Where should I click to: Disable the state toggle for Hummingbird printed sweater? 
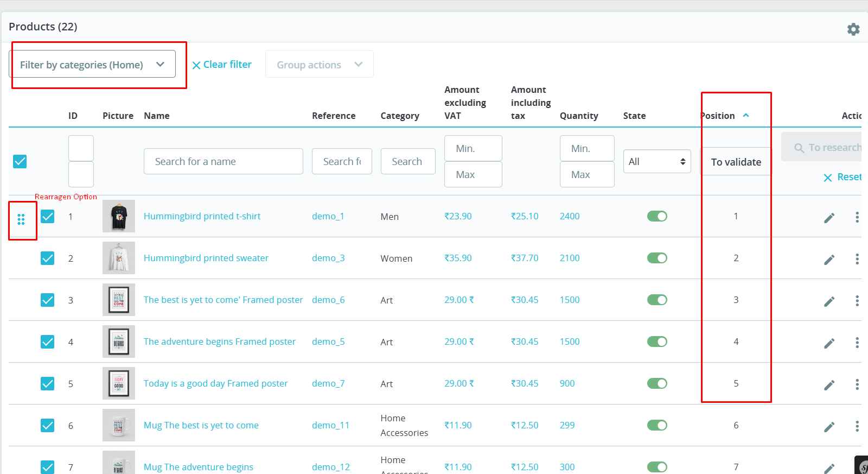pos(657,258)
